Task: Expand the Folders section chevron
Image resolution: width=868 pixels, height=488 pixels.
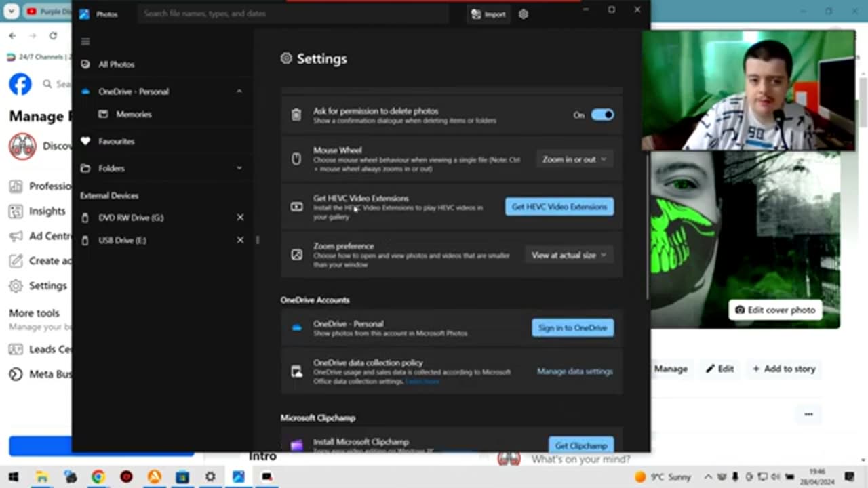Action: click(x=239, y=168)
